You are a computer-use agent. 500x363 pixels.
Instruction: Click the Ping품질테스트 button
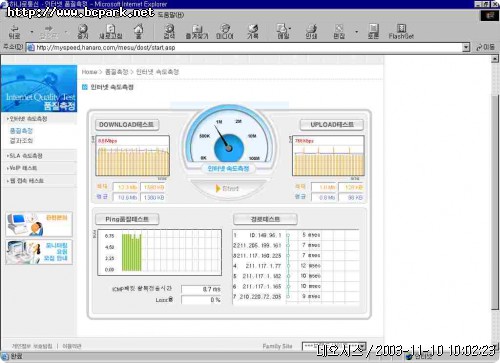click(x=127, y=219)
